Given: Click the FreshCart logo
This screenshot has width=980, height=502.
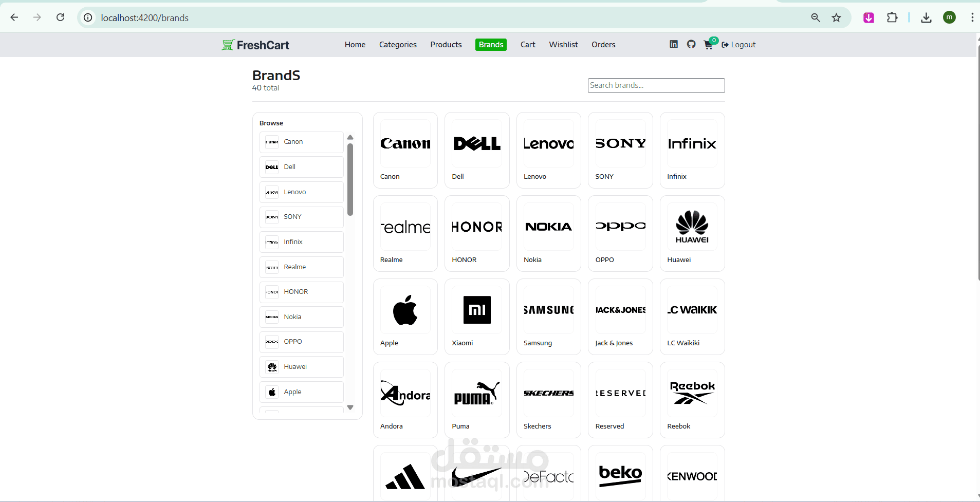Looking at the screenshot, I should [x=255, y=45].
